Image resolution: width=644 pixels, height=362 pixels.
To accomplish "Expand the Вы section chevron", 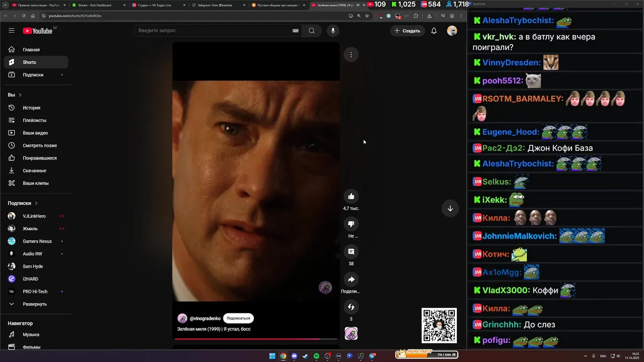I will (20, 95).
